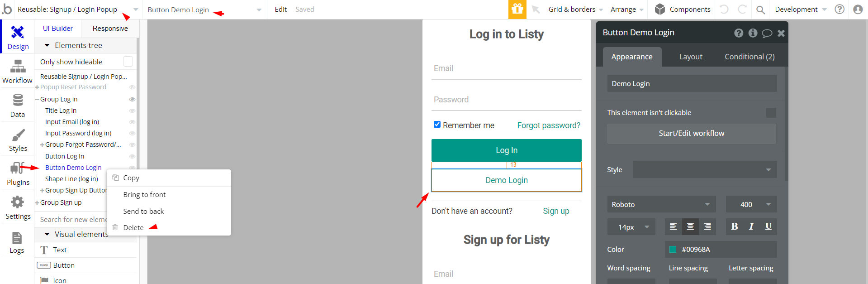Screen dimensions: 868x284
Task: Click the search magnifier icon
Action: tap(761, 10)
